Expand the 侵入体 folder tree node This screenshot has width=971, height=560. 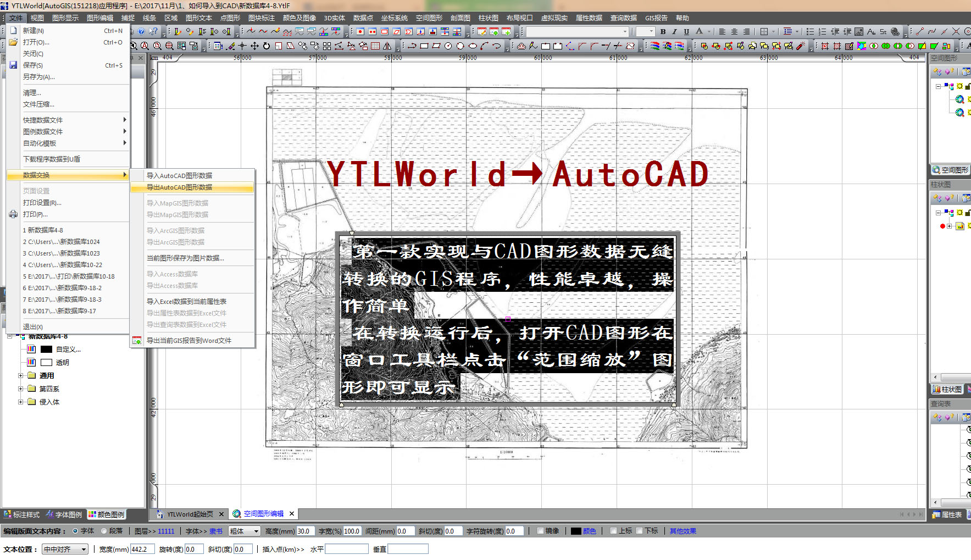tap(21, 402)
